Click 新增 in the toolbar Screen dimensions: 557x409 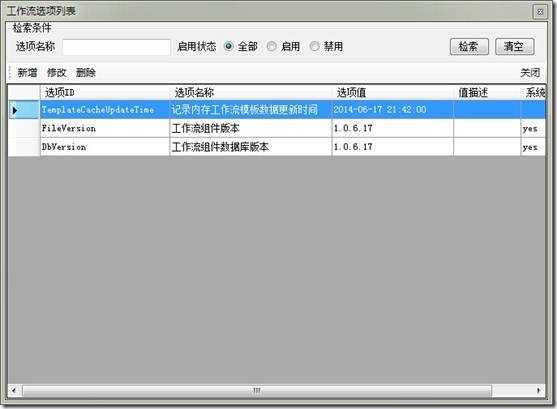[x=27, y=72]
